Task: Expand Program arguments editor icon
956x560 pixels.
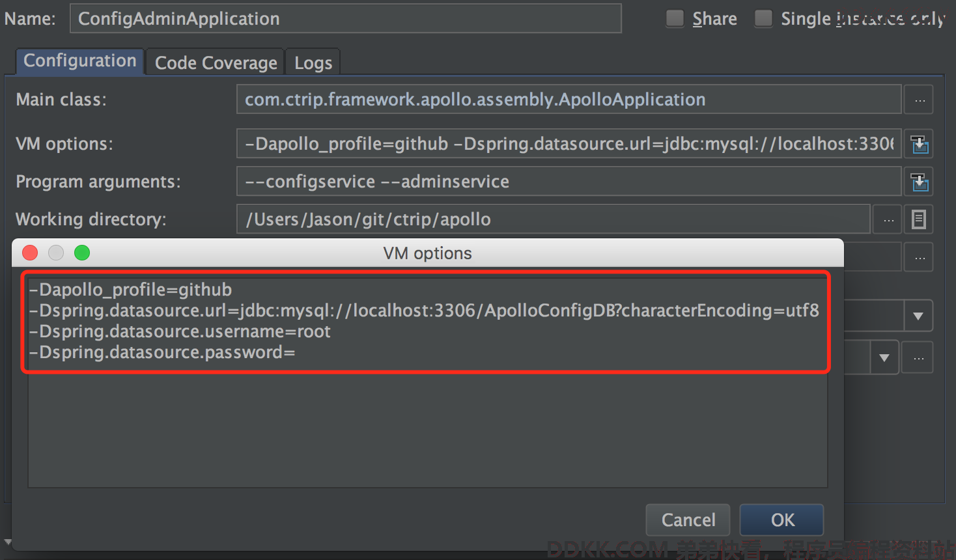Action: (x=920, y=182)
